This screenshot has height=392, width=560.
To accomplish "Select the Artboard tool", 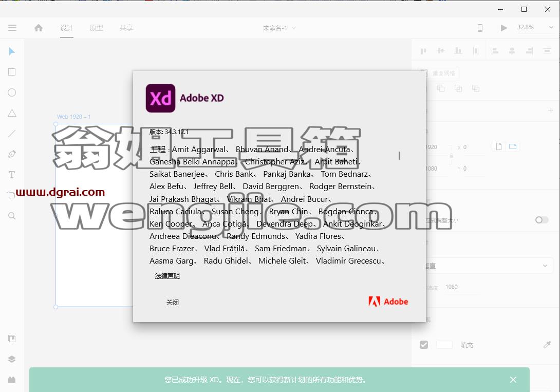I will (11, 195).
